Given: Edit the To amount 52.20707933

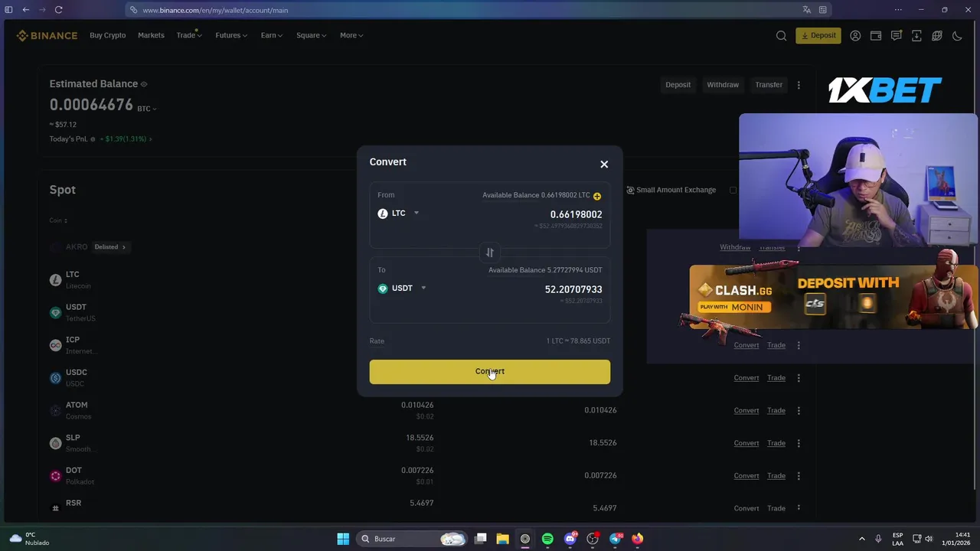Looking at the screenshot, I should click(573, 289).
